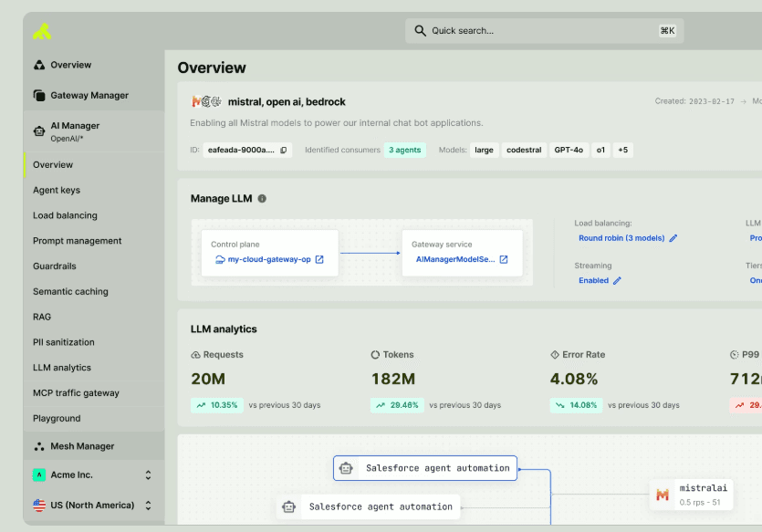The width and height of the screenshot is (762, 532).
Task: Go to Prompt management page
Action: pos(94,241)
